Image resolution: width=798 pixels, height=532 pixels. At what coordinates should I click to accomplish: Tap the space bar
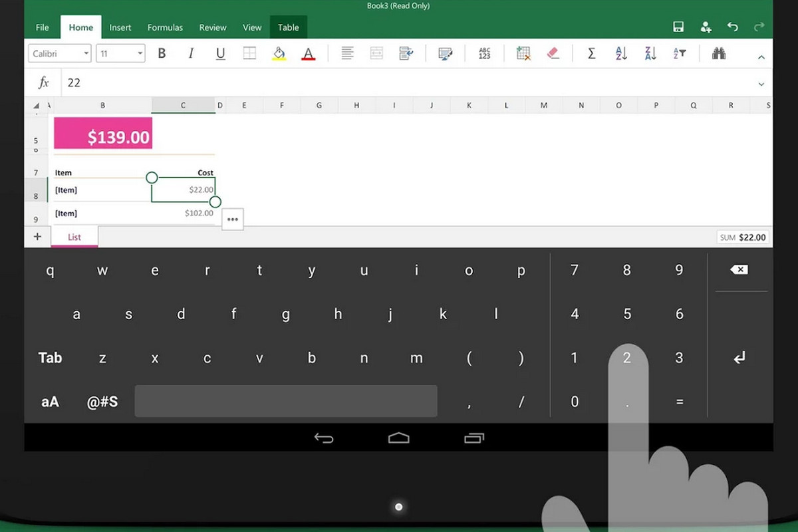286,401
